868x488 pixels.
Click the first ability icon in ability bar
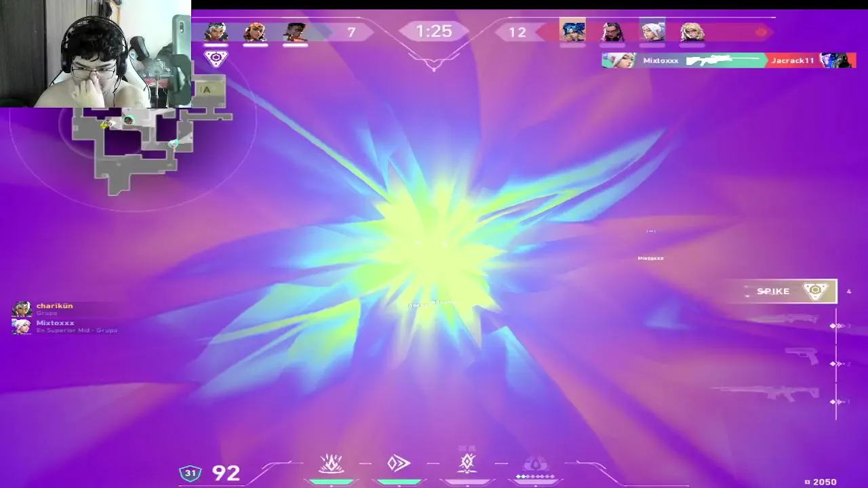(332, 464)
